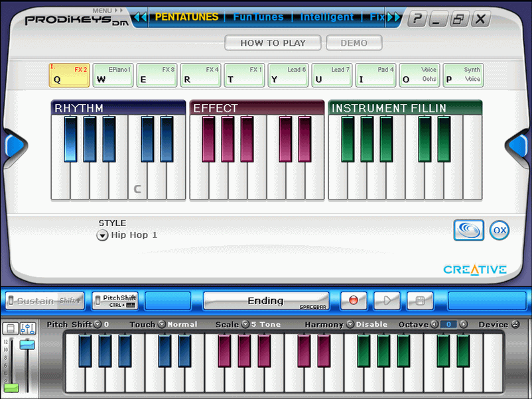
Task: Click the Device refresh icon
Action: 515,324
